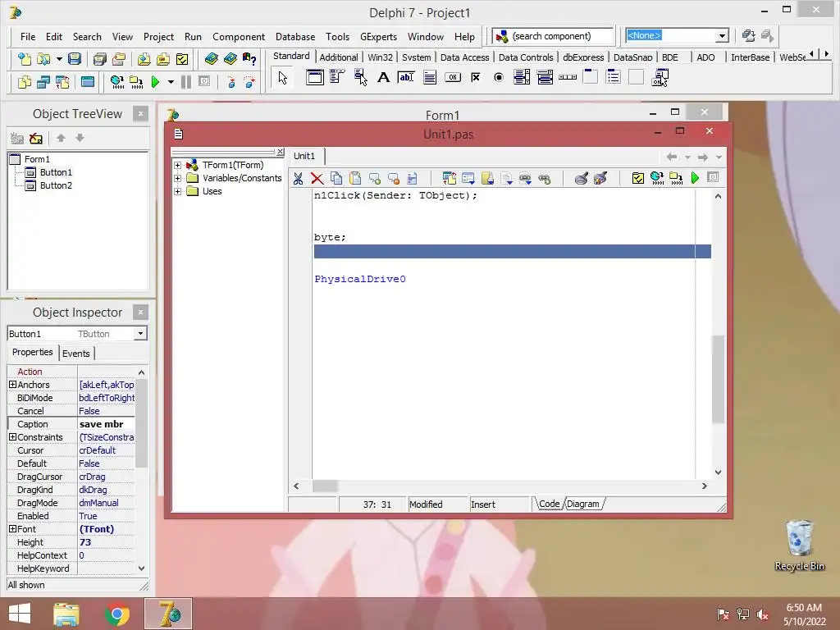Viewport: 840px width, 630px height.
Task: Click the Toggle Form/Unit icon
Action: pyautogui.click(x=62, y=82)
